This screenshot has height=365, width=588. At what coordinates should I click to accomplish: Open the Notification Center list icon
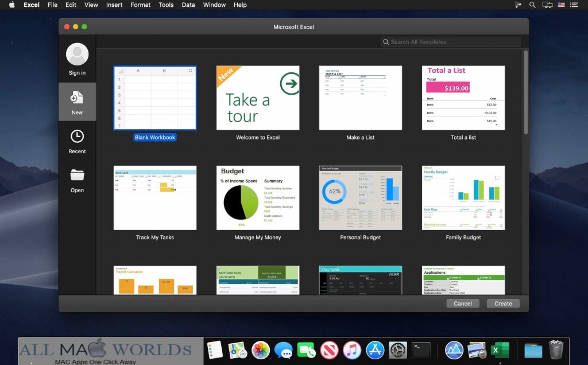tap(574, 5)
